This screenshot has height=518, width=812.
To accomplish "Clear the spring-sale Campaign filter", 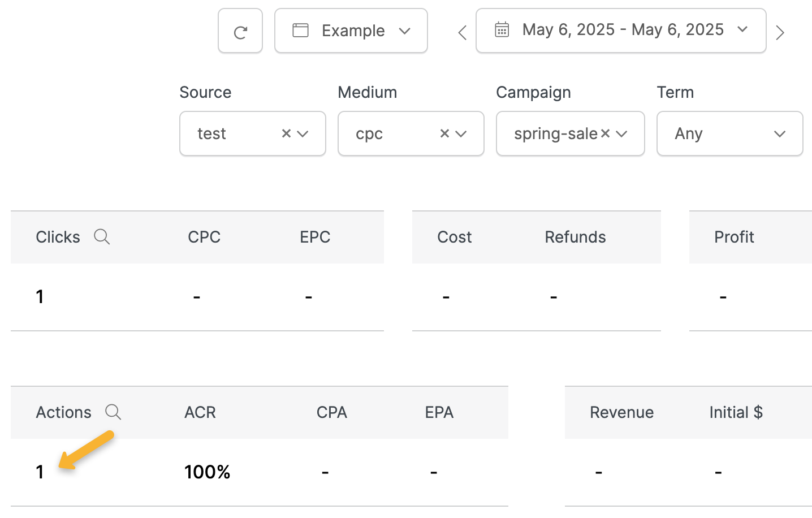I will click(x=605, y=133).
